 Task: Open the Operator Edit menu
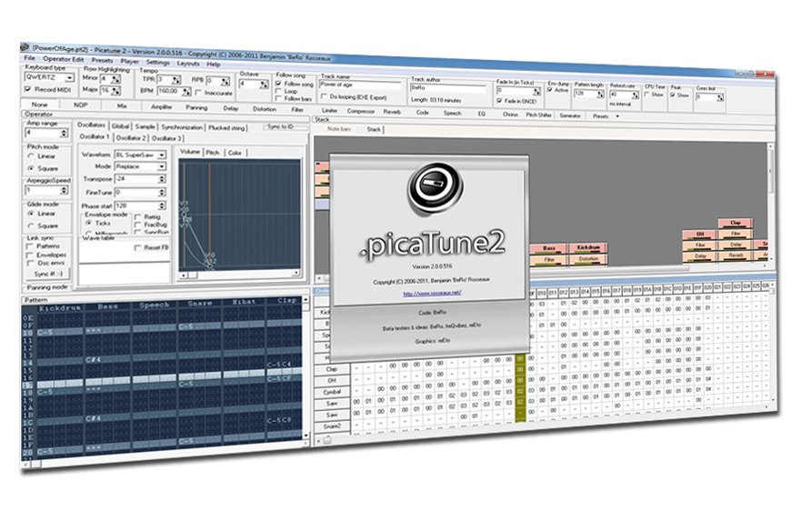click(x=63, y=59)
